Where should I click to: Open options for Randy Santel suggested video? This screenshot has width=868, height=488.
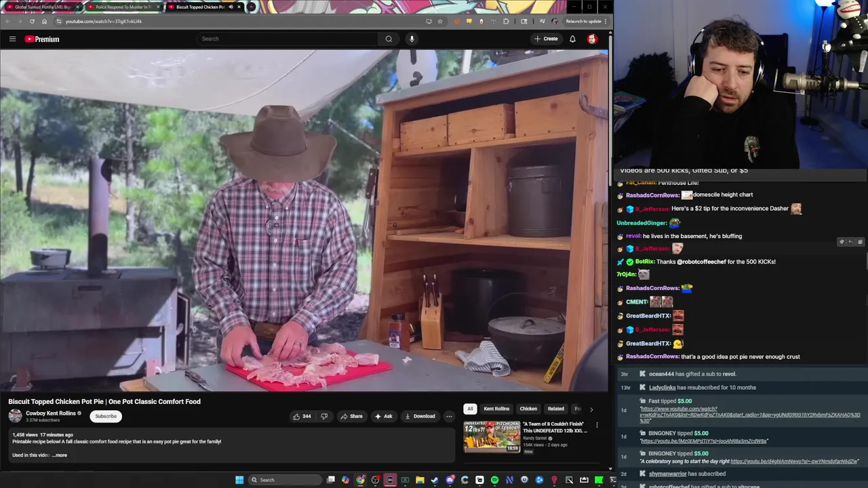coord(597,425)
